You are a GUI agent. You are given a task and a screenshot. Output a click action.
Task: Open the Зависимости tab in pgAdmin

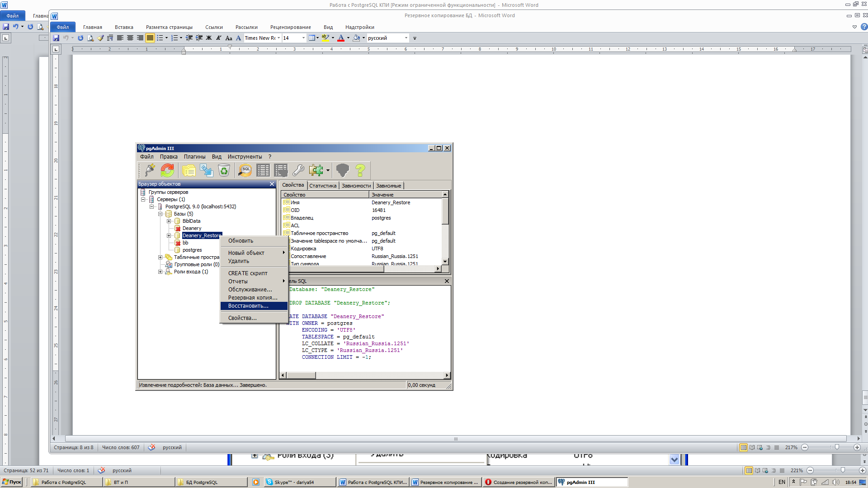356,186
